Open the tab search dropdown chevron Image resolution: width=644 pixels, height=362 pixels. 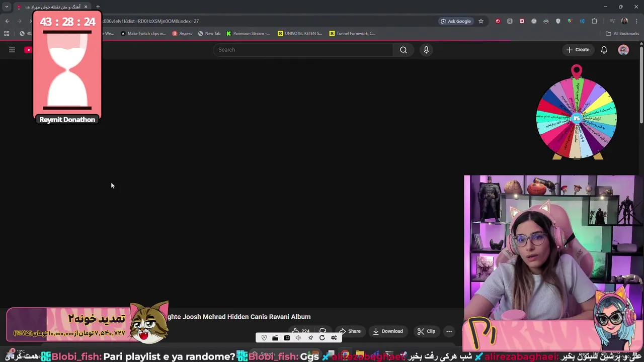[x=7, y=7]
